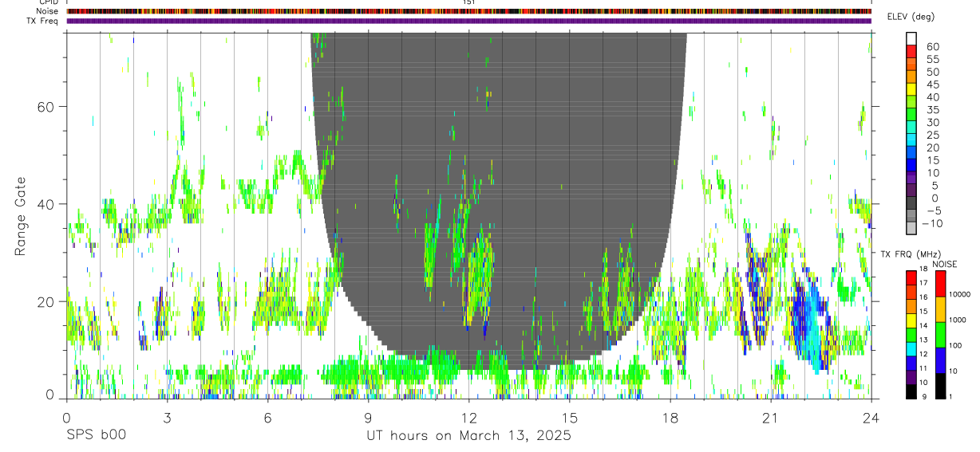
Task: Click the 30 label on the ELEV colorbar
Action: click(x=932, y=122)
